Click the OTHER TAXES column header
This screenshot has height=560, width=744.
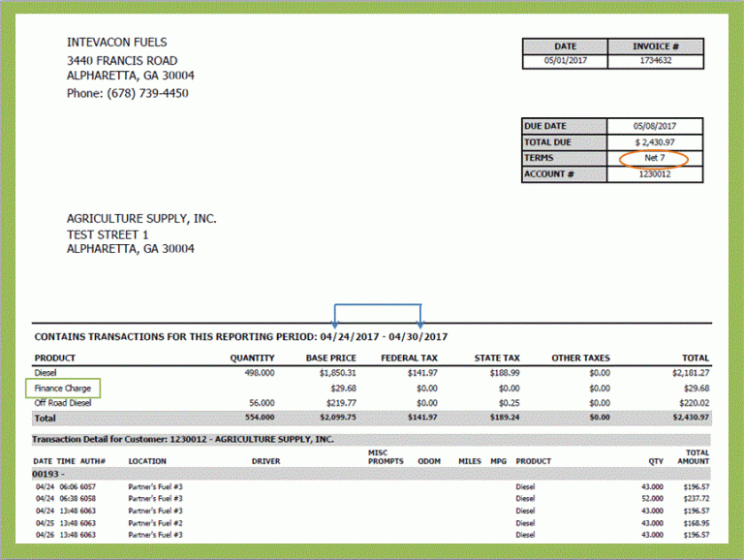pyautogui.click(x=580, y=358)
